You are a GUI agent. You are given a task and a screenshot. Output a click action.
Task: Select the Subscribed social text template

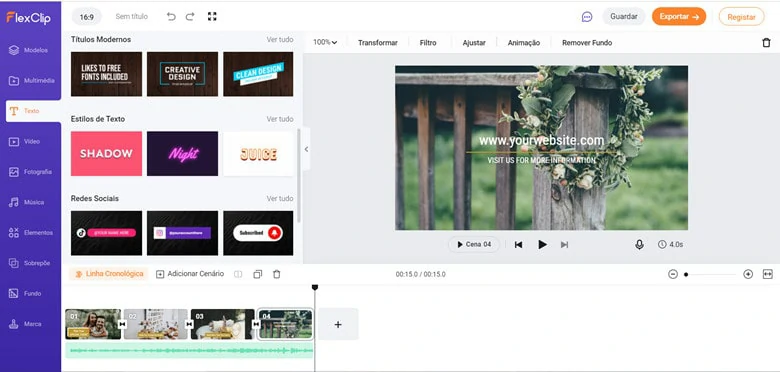(258, 233)
